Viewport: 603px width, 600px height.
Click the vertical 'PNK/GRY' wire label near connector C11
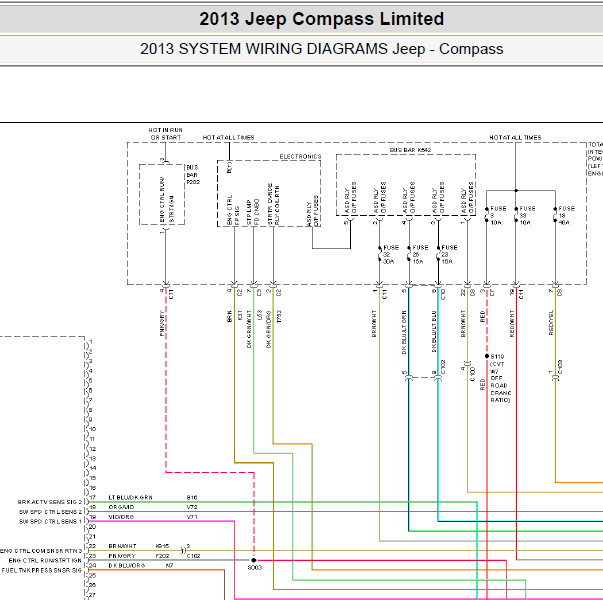point(162,323)
